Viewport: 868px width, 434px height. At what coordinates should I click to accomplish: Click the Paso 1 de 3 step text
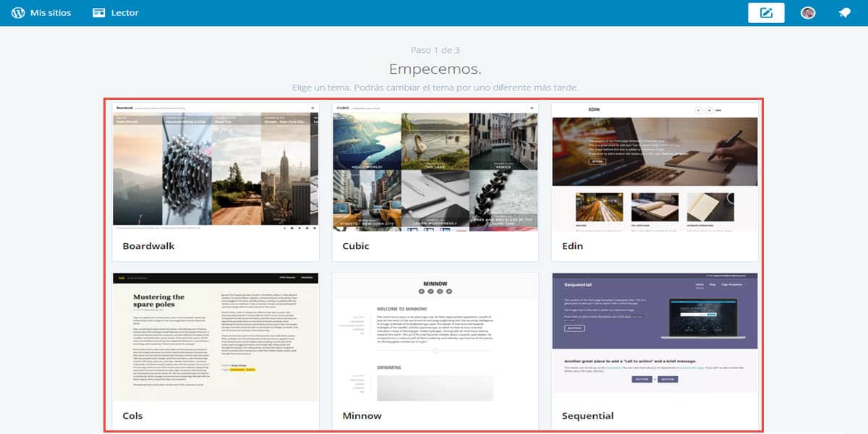[435, 50]
